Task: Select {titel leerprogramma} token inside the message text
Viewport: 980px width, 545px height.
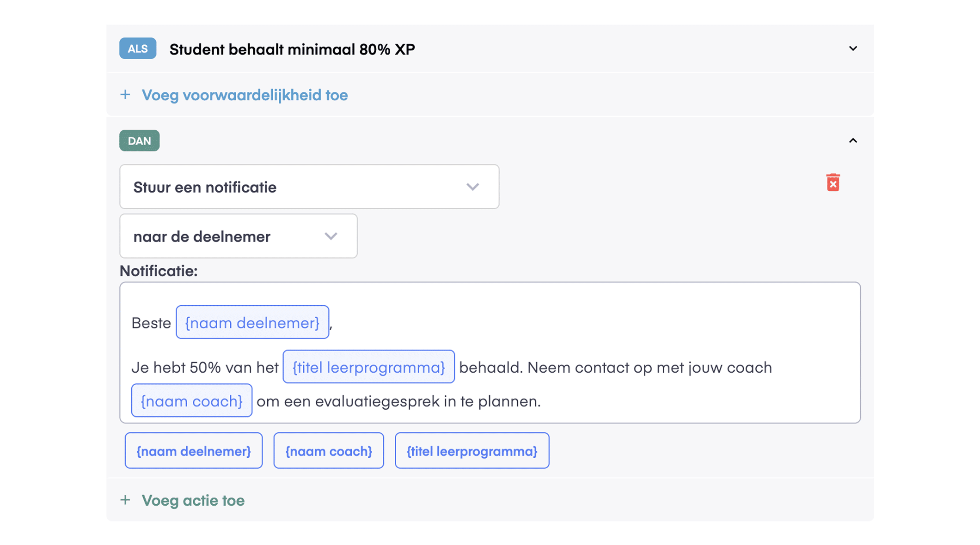Action: [368, 367]
